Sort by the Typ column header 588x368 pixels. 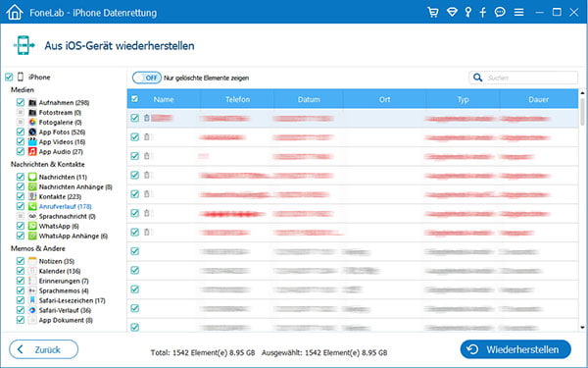click(x=464, y=99)
